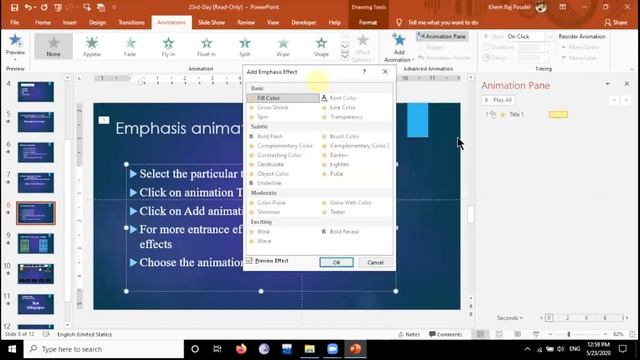The width and height of the screenshot is (640, 360).
Task: Click Play All in Animation Pane
Action: click(x=498, y=100)
